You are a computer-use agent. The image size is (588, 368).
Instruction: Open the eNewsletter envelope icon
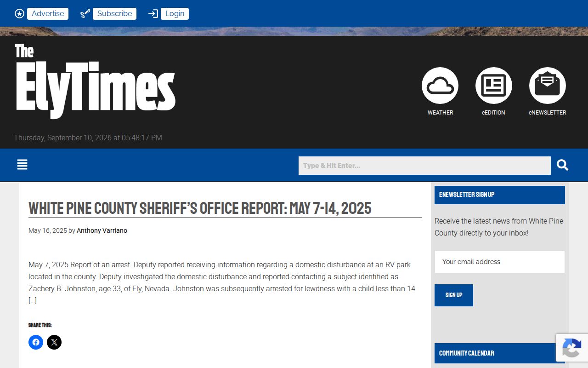coord(548,86)
